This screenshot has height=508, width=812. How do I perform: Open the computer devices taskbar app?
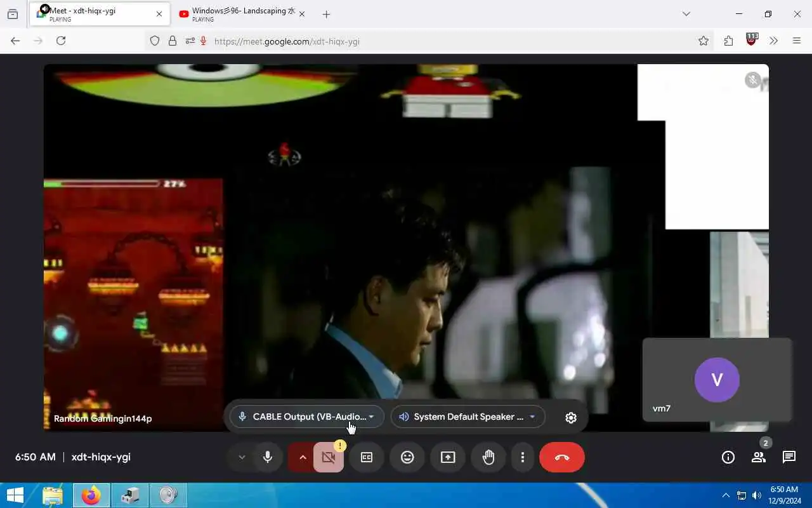click(129, 495)
